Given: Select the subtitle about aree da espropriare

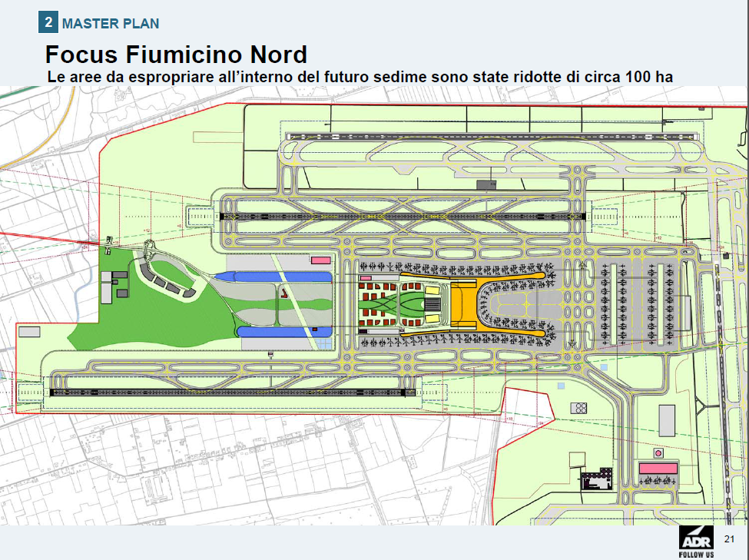Looking at the screenshot, I should (360, 77).
